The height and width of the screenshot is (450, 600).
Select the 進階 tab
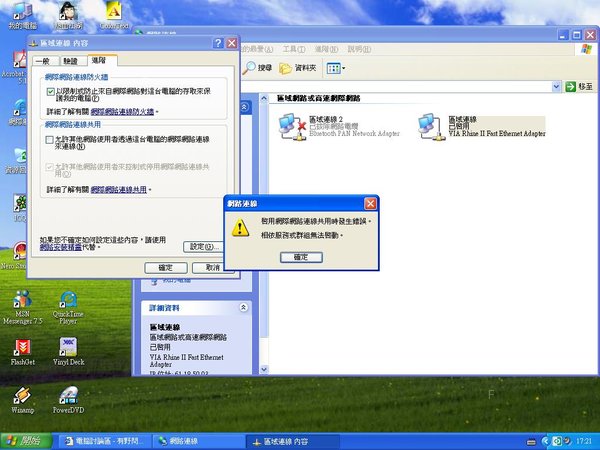[x=101, y=60]
